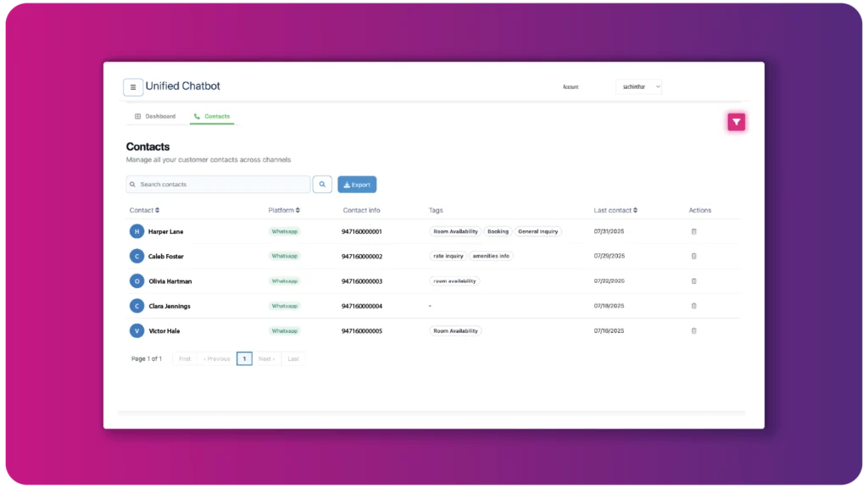Delete the Clara Jennings contact
Image resolution: width=868 pixels, height=488 pixels.
[x=693, y=306]
